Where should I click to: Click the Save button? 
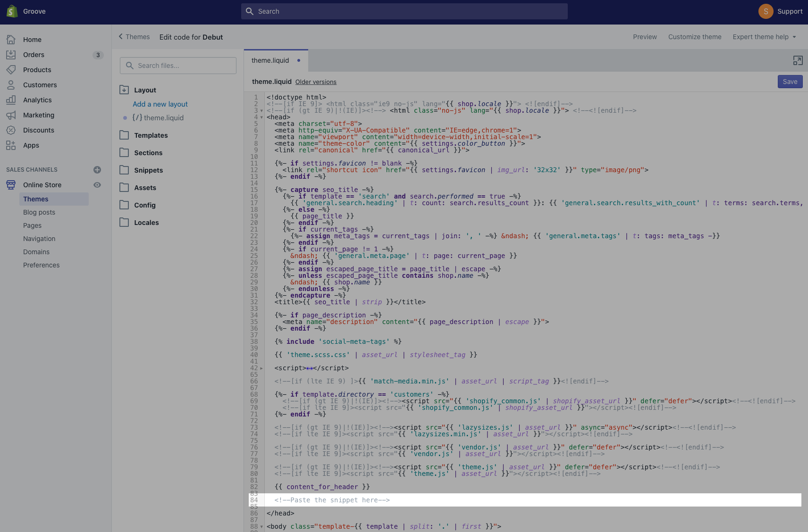(x=790, y=82)
